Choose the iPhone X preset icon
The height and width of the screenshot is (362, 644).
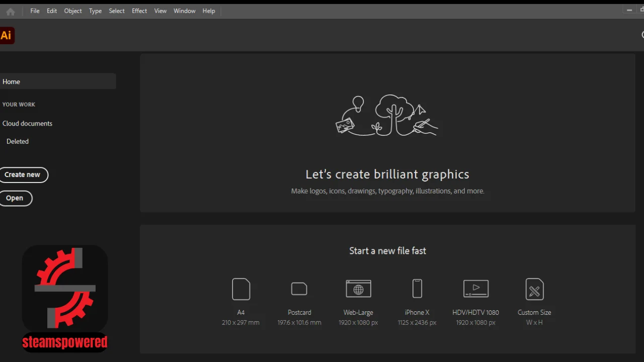point(417,289)
